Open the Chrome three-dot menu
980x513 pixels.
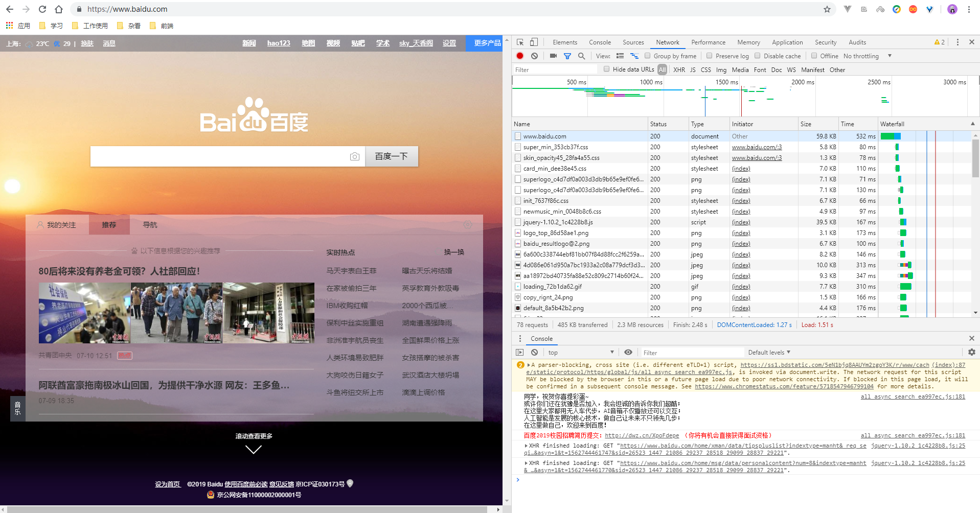coord(969,9)
